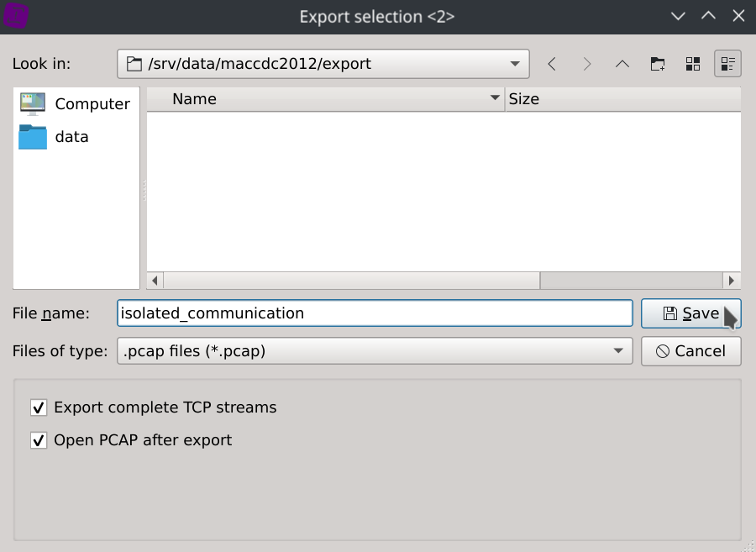Open the Files of type dropdown
The width and height of the screenshot is (756, 552).
[x=618, y=351]
